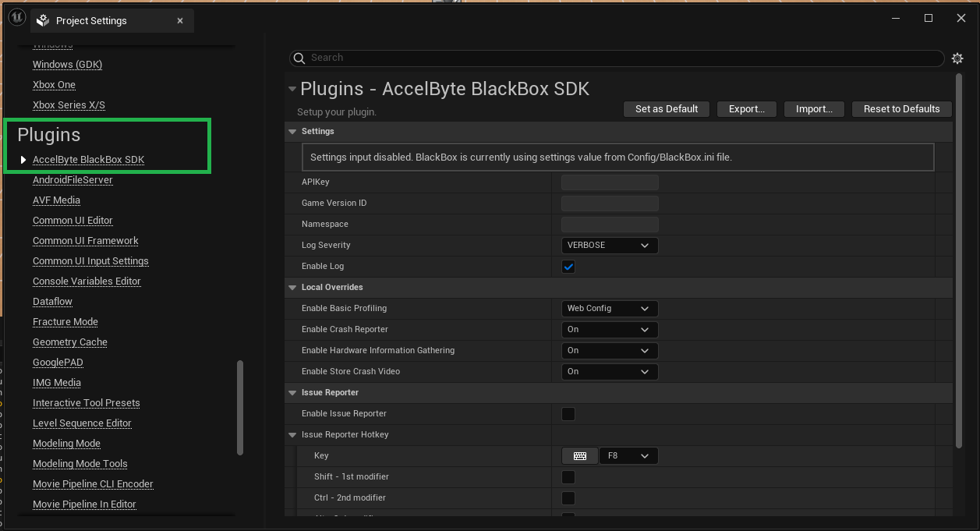The height and width of the screenshot is (531, 980).
Task: Open IMG Media plugin settings
Action: (x=57, y=383)
